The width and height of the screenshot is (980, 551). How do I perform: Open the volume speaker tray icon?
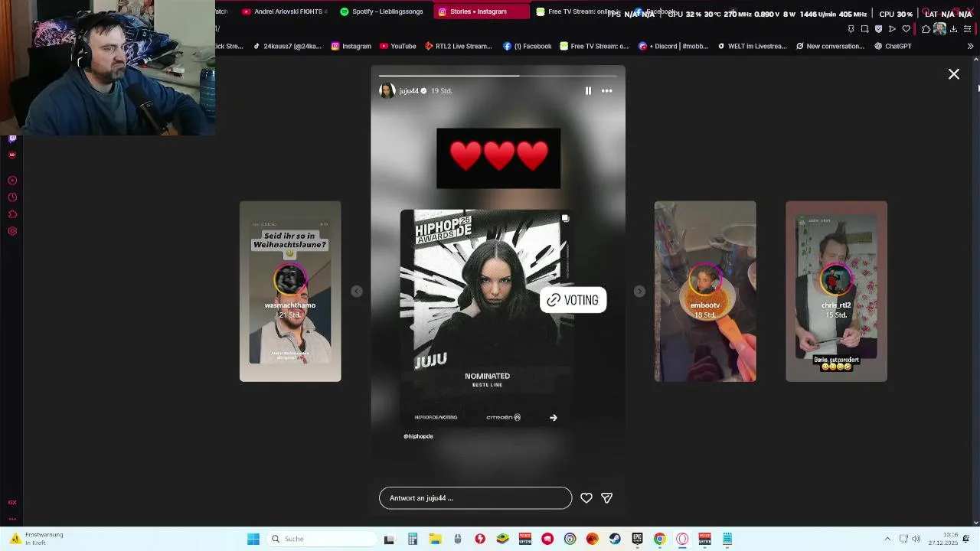pos(916,539)
